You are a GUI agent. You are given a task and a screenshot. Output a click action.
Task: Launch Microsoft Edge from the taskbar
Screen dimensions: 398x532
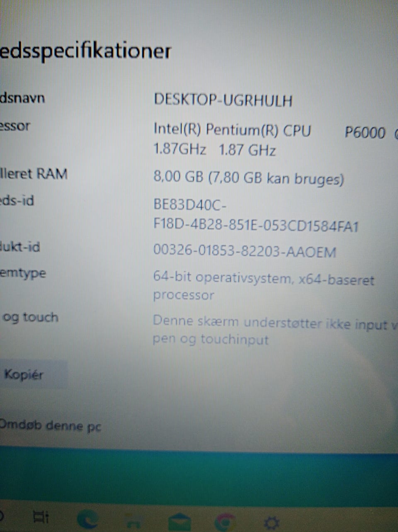tap(87, 520)
